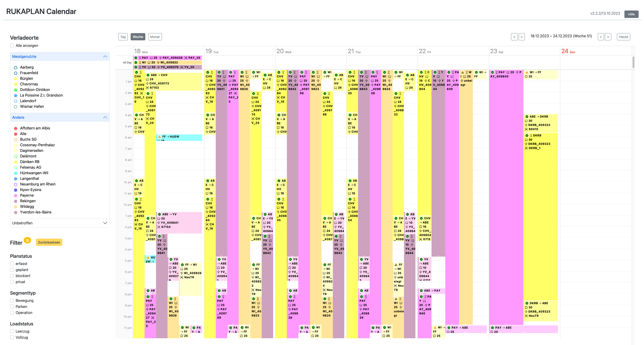Image resolution: width=644 pixels, height=345 pixels.
Task: Click warning triangle on Sunday WI → FF event
Action: coord(527,72)
